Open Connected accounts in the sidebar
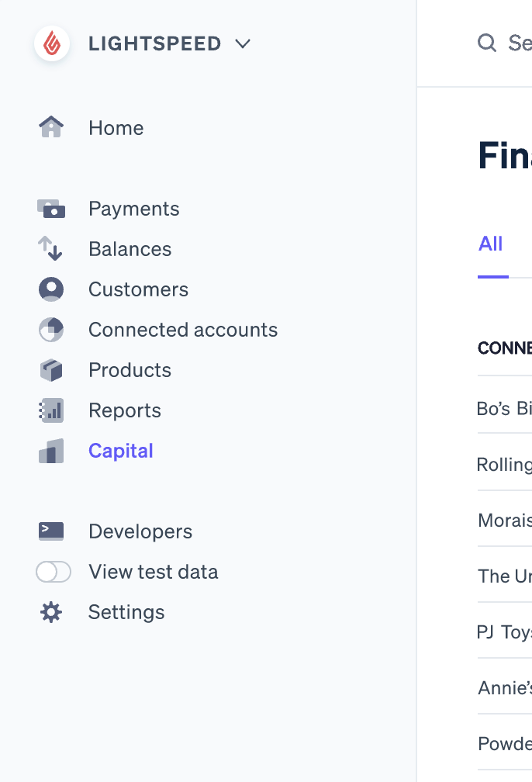The height and width of the screenshot is (782, 532). click(x=183, y=330)
